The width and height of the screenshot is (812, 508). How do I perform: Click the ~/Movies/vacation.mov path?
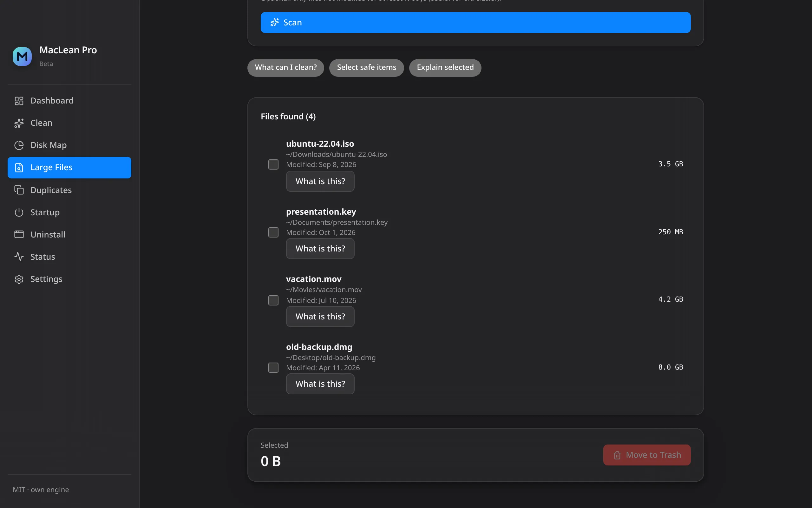(x=324, y=290)
